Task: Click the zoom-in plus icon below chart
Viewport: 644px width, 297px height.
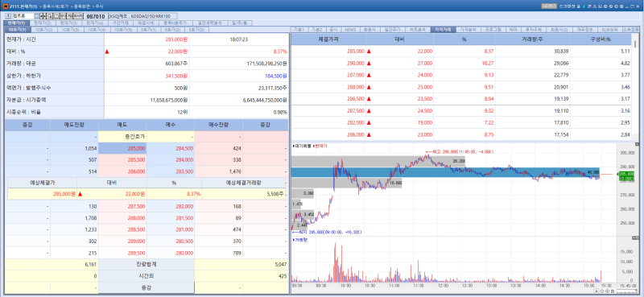Action: [608, 291]
